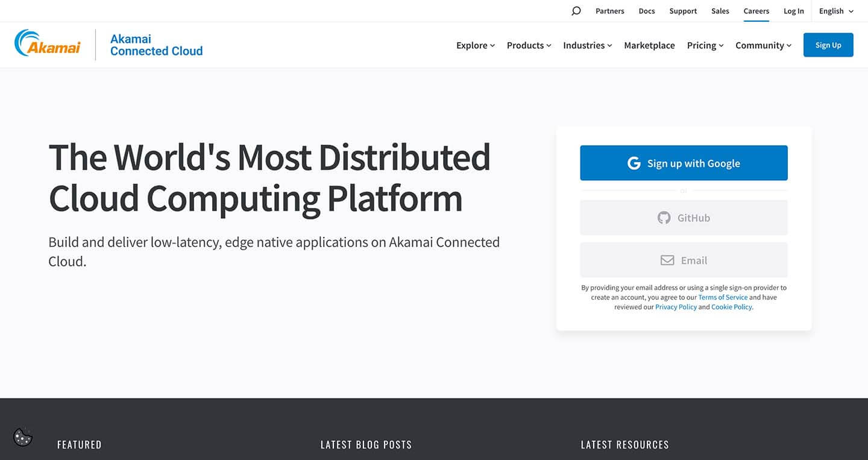
Task: Open the Terms of Service link
Action: tap(723, 297)
